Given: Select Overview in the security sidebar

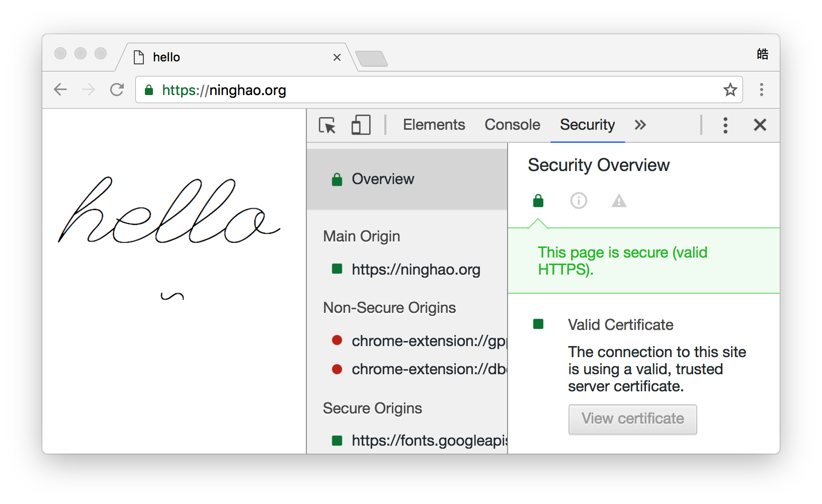Looking at the screenshot, I should point(382,179).
